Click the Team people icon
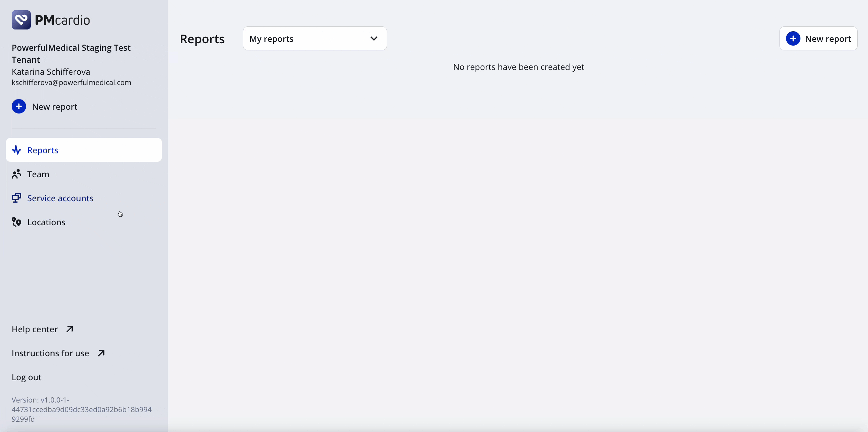868x432 pixels. 16,174
